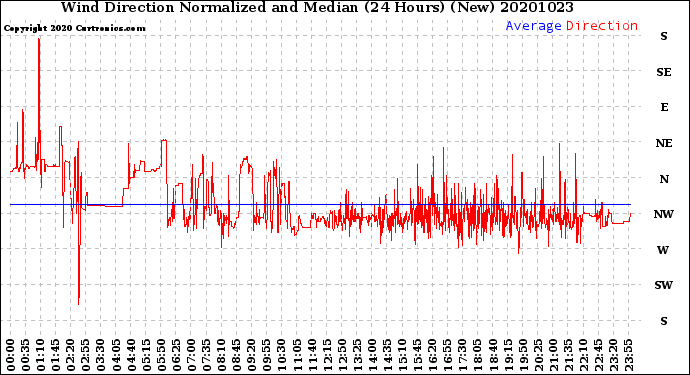Click the Copyright 2020 Cartronics.com text
The image size is (690, 375).
[x=74, y=28]
